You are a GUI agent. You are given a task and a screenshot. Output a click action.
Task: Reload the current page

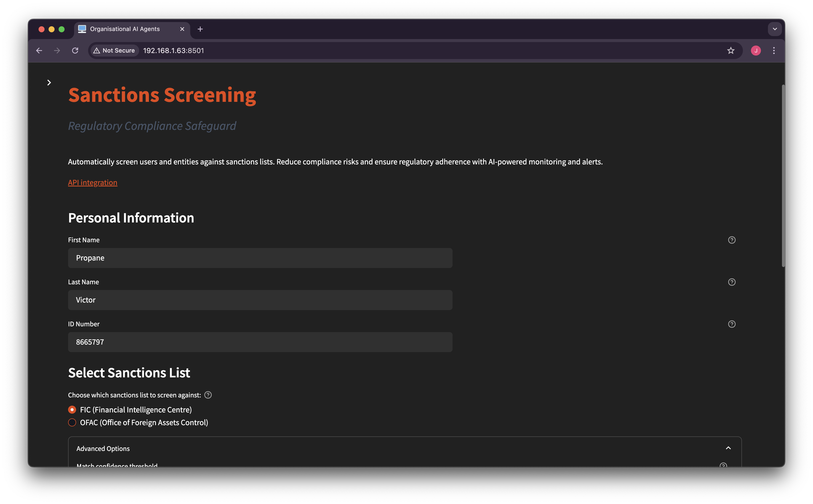click(75, 50)
